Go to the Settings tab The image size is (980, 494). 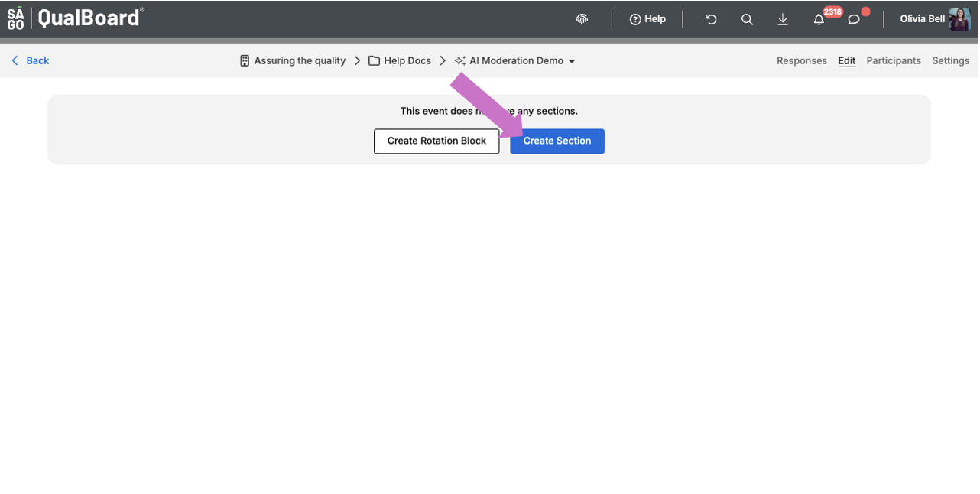pyautogui.click(x=950, y=60)
